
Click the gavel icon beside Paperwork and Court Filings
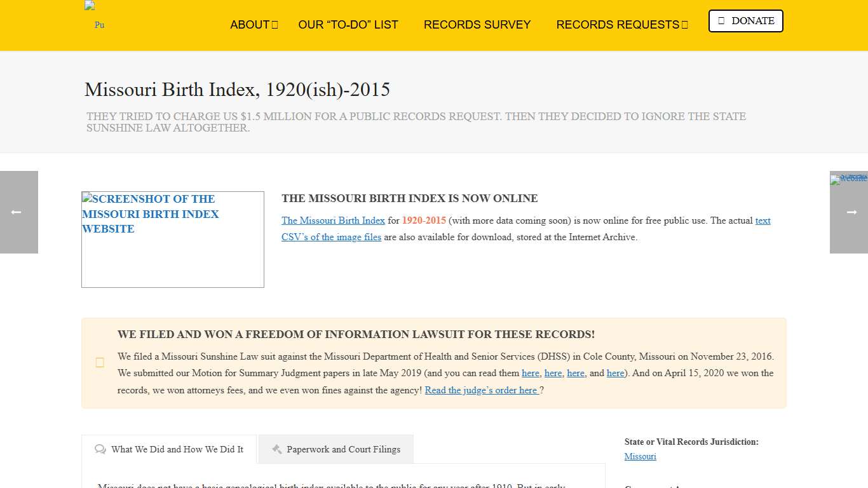[277, 449]
